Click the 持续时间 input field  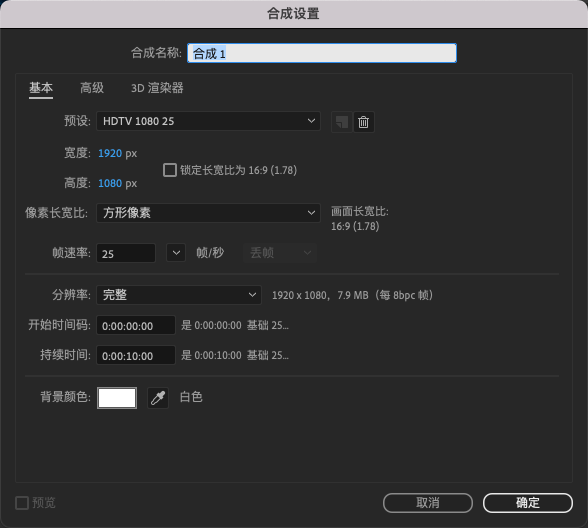136,355
